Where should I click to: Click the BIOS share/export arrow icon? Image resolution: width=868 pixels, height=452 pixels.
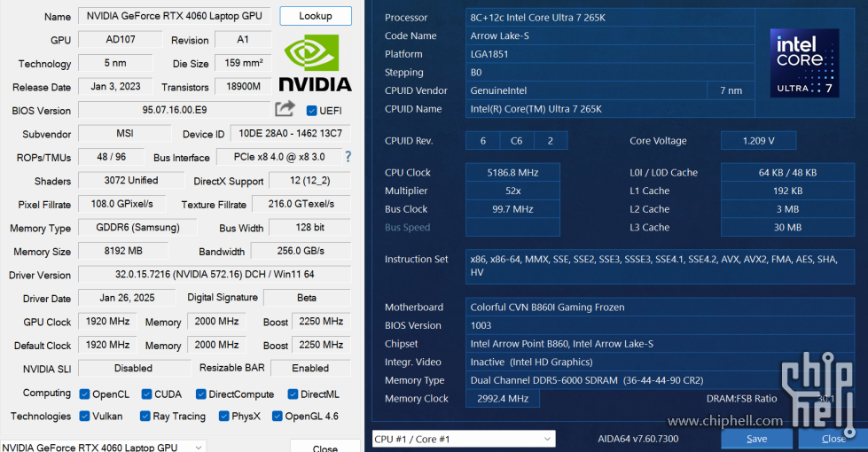coord(285,109)
